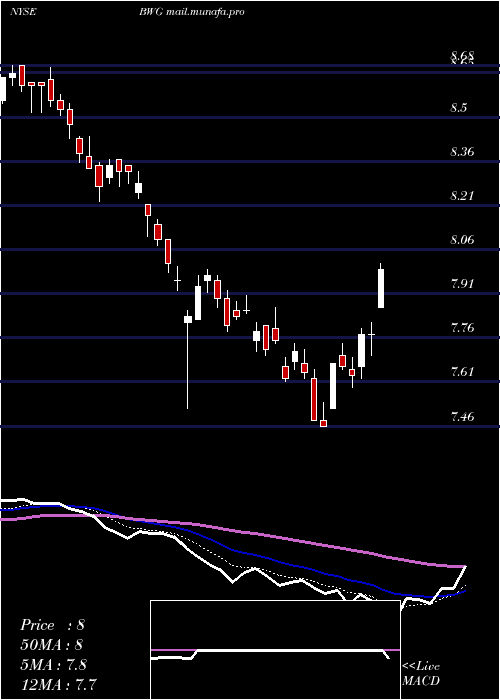The image size is (500, 700).
Task: Click the 7.76 price axis label
Action: click(x=462, y=328)
